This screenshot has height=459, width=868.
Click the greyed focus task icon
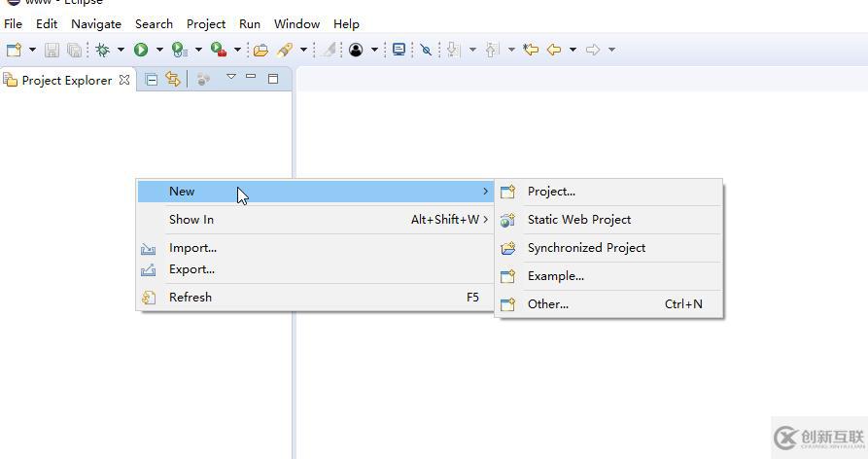pyautogui.click(x=203, y=80)
